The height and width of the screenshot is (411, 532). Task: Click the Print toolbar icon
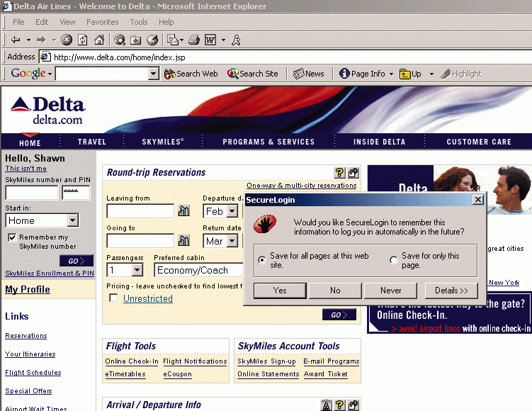pyautogui.click(x=194, y=40)
